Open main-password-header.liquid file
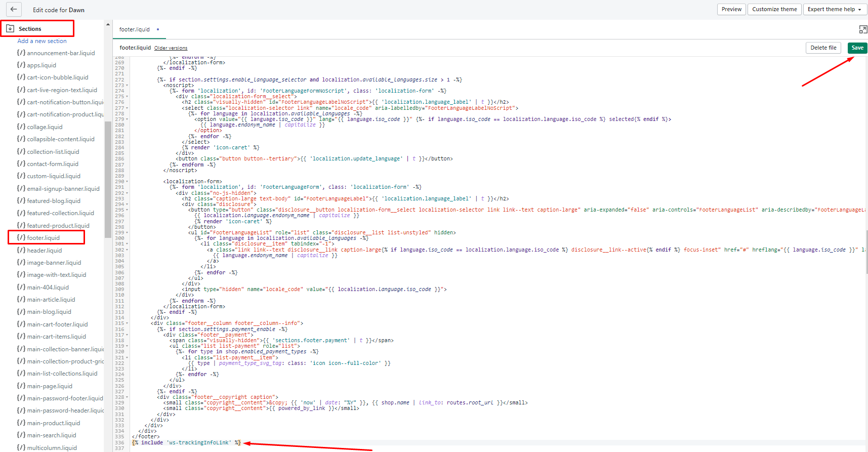Screen dimensions: 868x452 click(x=65, y=410)
